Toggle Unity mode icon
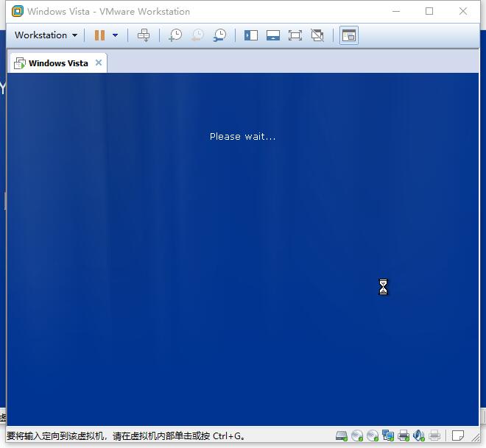This screenshot has height=448, width=486. [x=317, y=35]
